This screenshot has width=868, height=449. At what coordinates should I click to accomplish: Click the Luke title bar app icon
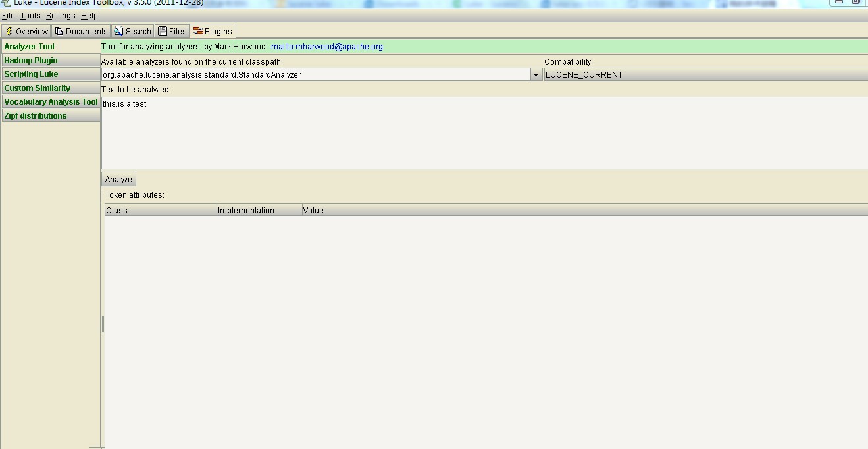[x=6, y=3]
